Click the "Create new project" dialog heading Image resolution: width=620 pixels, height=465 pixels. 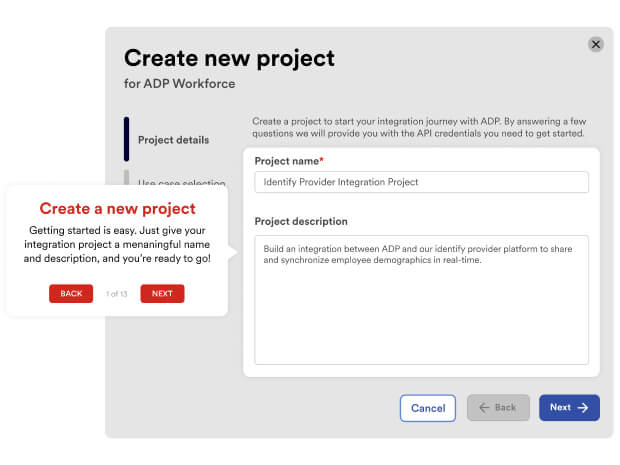pos(229,58)
